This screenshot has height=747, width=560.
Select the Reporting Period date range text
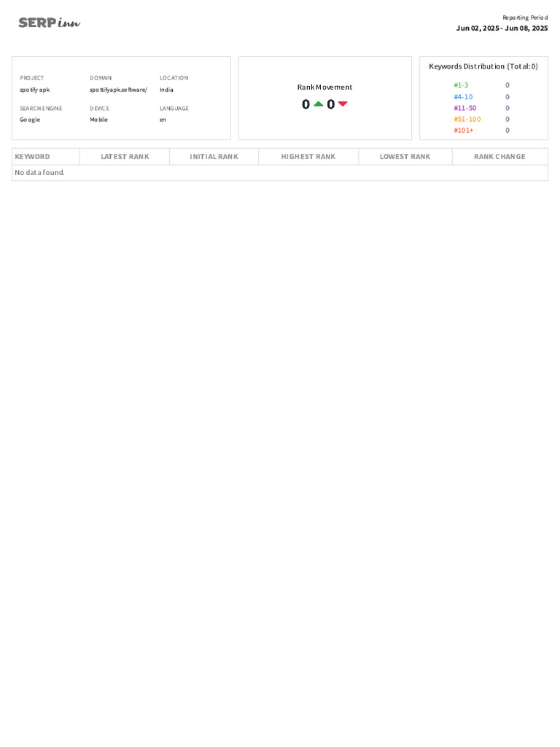tap(502, 28)
